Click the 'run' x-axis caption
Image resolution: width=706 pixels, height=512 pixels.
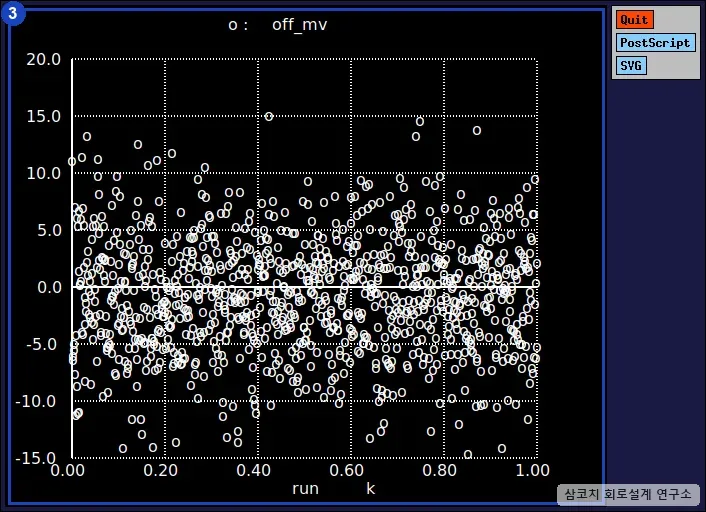pos(305,489)
